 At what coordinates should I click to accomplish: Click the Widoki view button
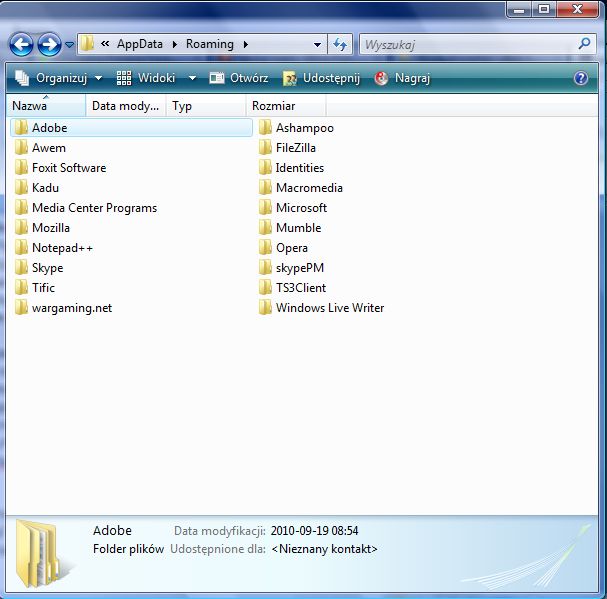click(146, 78)
